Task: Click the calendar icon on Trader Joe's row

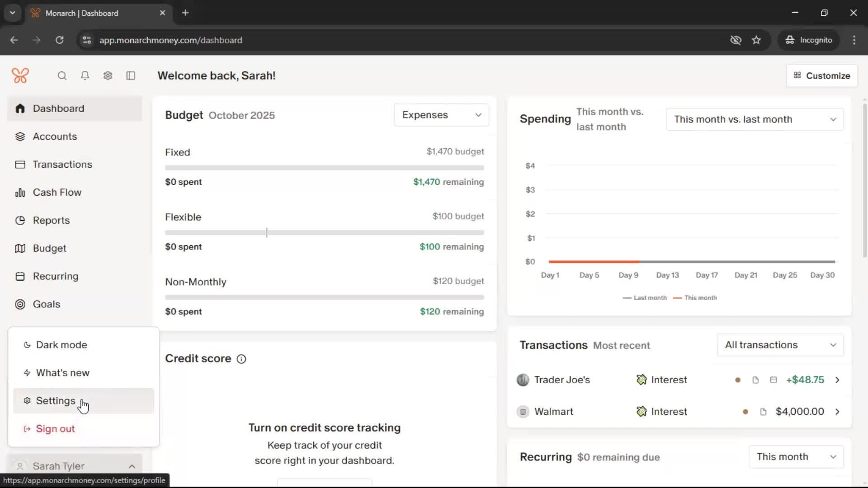Action: point(774,380)
